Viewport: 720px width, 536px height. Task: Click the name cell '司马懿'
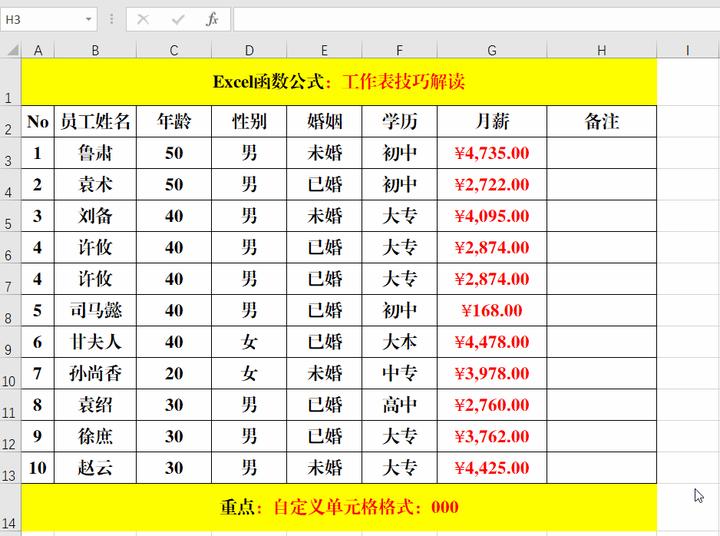point(95,310)
